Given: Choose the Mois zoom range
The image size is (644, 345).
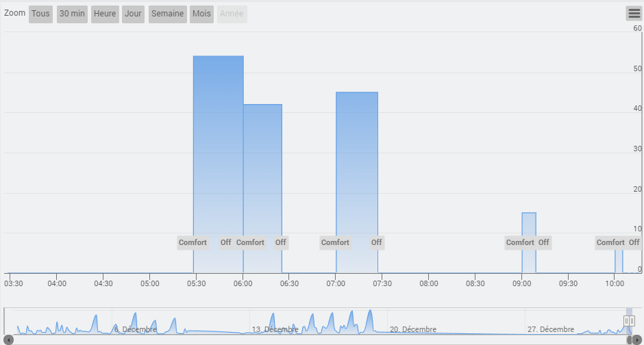Looking at the screenshot, I should [x=201, y=14].
